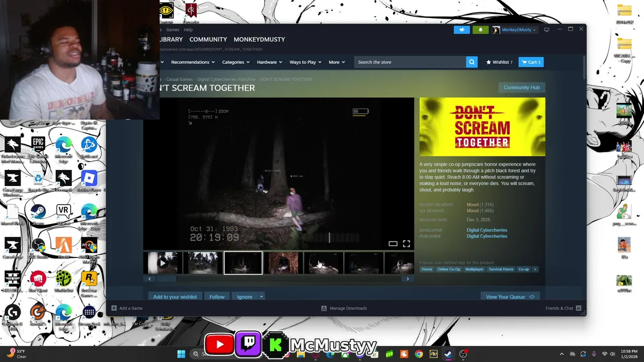Click the Online Co-Op tag
Image resolution: width=644 pixels, height=362 pixels.
449,269
